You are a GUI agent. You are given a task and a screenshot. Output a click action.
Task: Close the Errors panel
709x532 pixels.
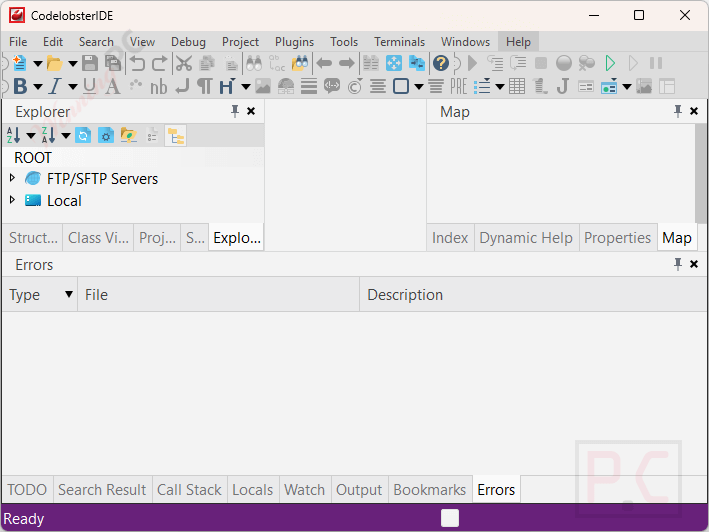click(694, 264)
